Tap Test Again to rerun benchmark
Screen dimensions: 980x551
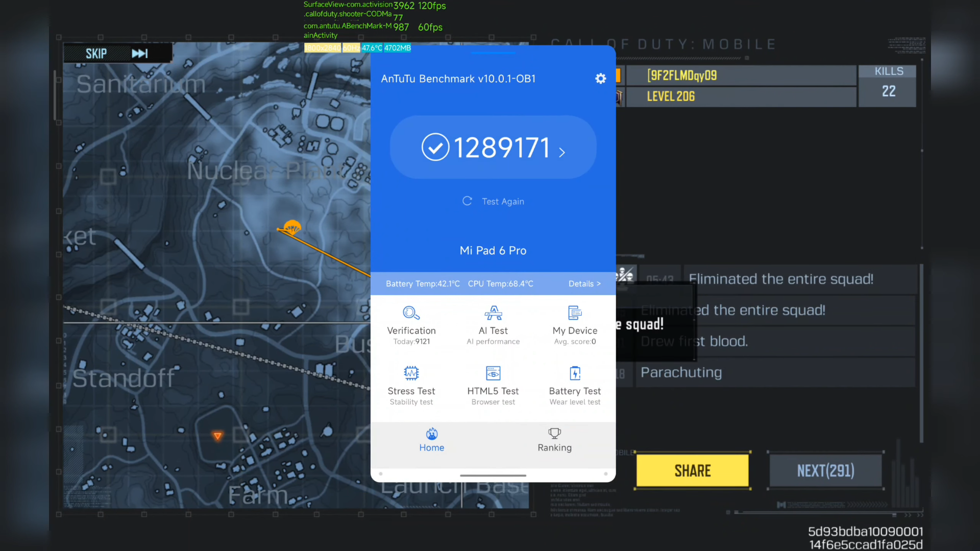503,201
